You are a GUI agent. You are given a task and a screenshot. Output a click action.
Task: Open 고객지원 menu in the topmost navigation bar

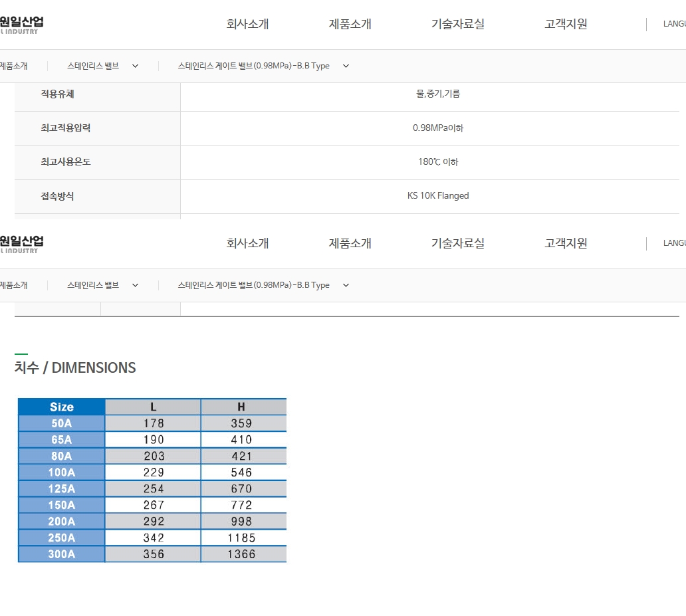pos(566,24)
